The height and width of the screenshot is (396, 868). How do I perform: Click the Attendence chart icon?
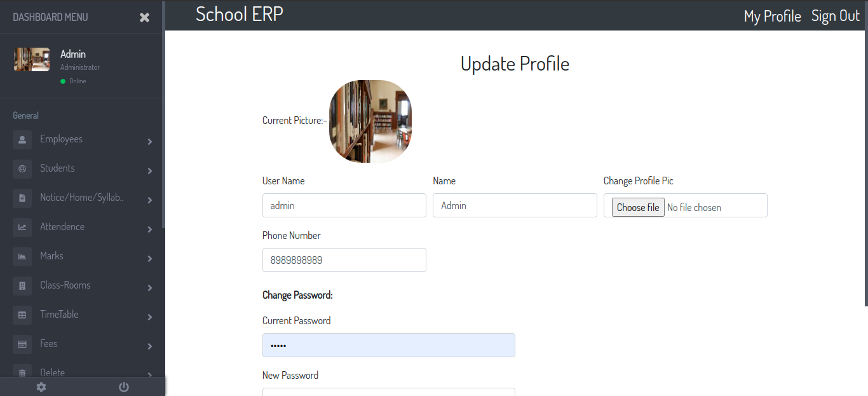[x=22, y=227]
